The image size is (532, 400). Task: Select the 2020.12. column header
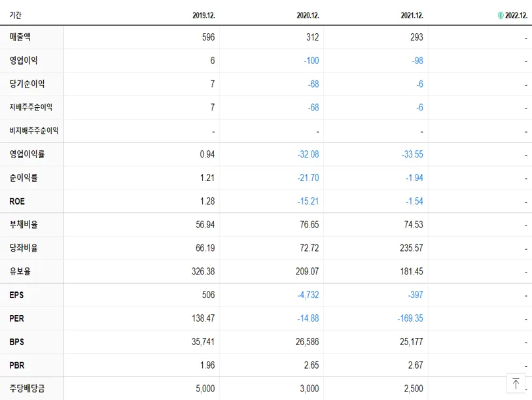pos(308,16)
